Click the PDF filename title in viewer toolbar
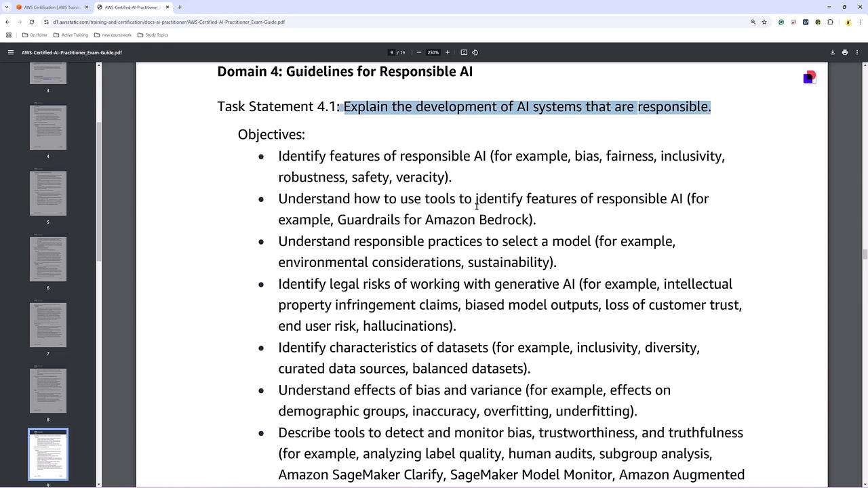This screenshot has width=868, height=488. tap(72, 52)
